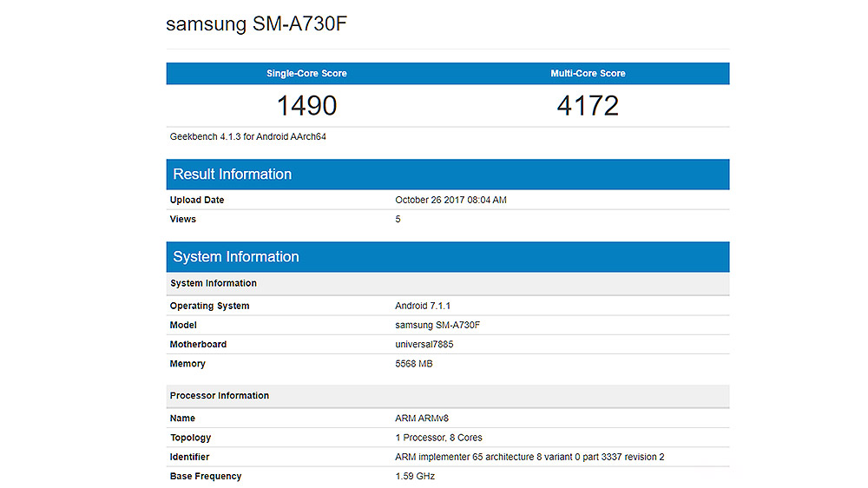Click the 'Operating System' label
Image resolution: width=868 pixels, height=488 pixels.
(209, 306)
